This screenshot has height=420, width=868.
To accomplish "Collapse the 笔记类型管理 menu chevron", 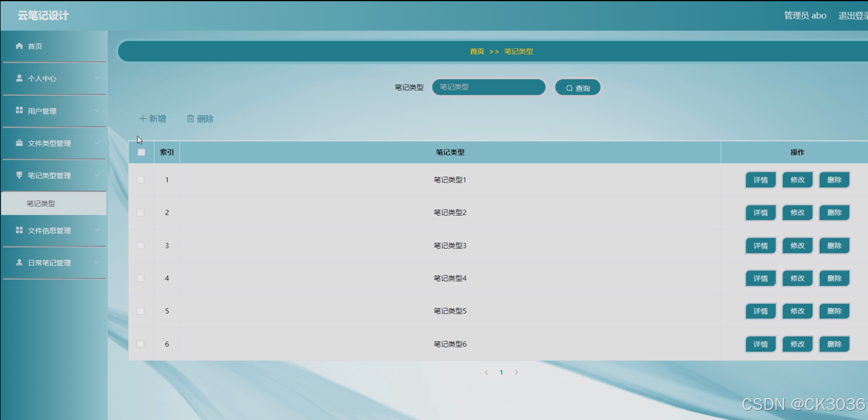I will pos(97,175).
